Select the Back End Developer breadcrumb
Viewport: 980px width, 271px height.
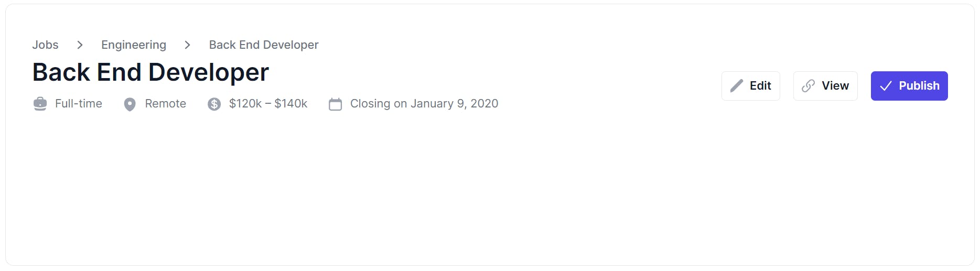click(x=264, y=45)
